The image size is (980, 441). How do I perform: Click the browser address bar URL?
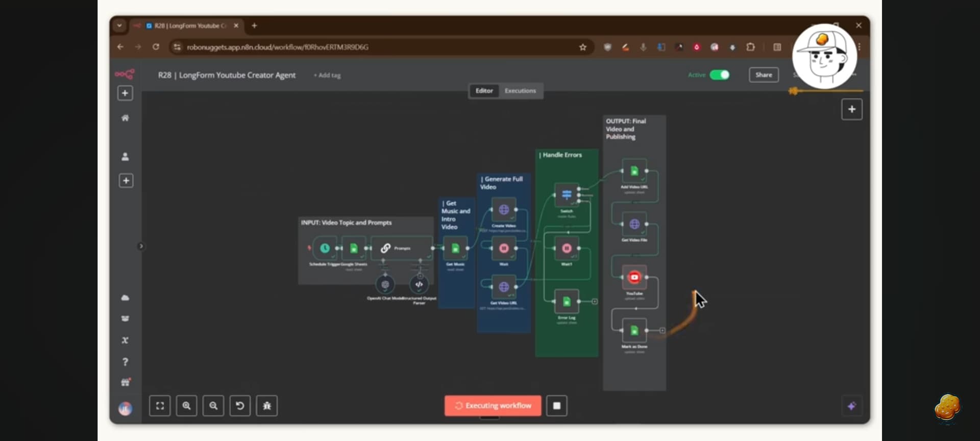pos(278,47)
